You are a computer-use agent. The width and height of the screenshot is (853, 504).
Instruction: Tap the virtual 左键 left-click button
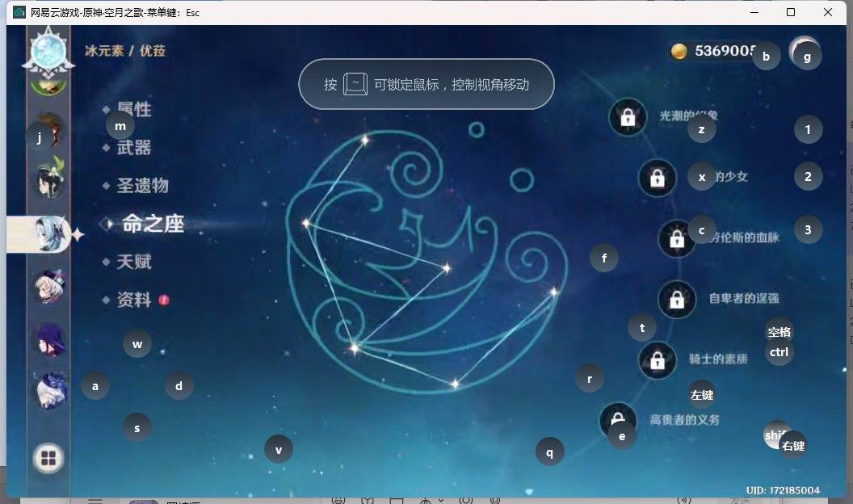(702, 395)
